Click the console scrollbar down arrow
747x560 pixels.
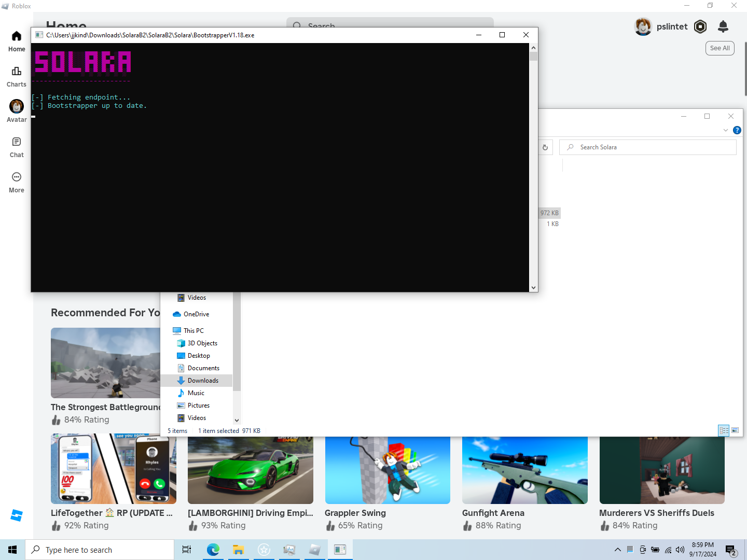point(533,288)
